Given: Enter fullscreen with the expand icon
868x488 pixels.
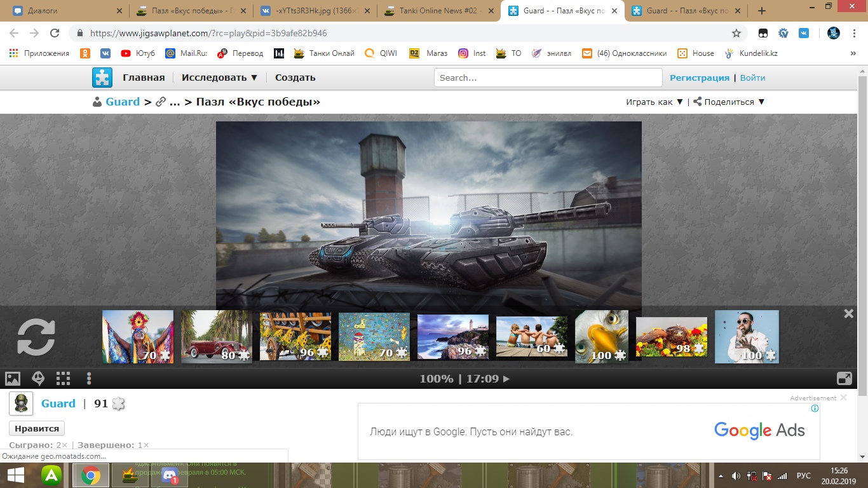Looking at the screenshot, I should pos(844,378).
